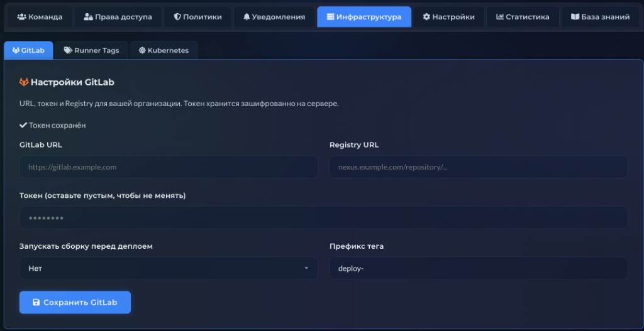Screen dimensions: 644x331
Task: Switch to the Статистика tab
Action: pyautogui.click(x=523, y=17)
